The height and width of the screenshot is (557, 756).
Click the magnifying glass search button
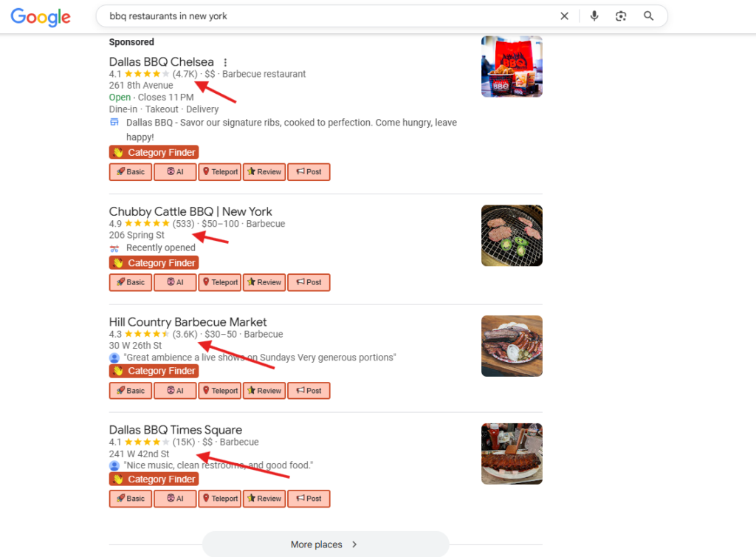(x=648, y=16)
